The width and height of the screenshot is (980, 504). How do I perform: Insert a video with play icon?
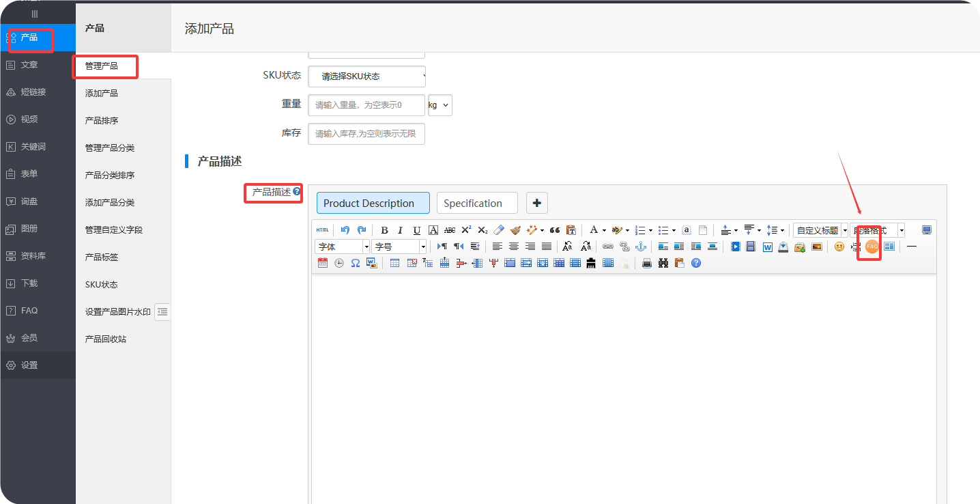point(736,247)
